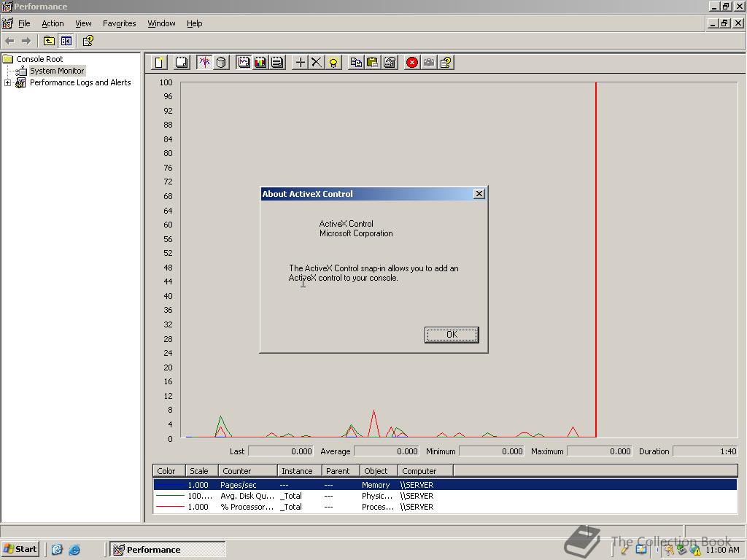Open the Properties toolbar icon
This screenshot has height=560, width=747.
coord(390,63)
